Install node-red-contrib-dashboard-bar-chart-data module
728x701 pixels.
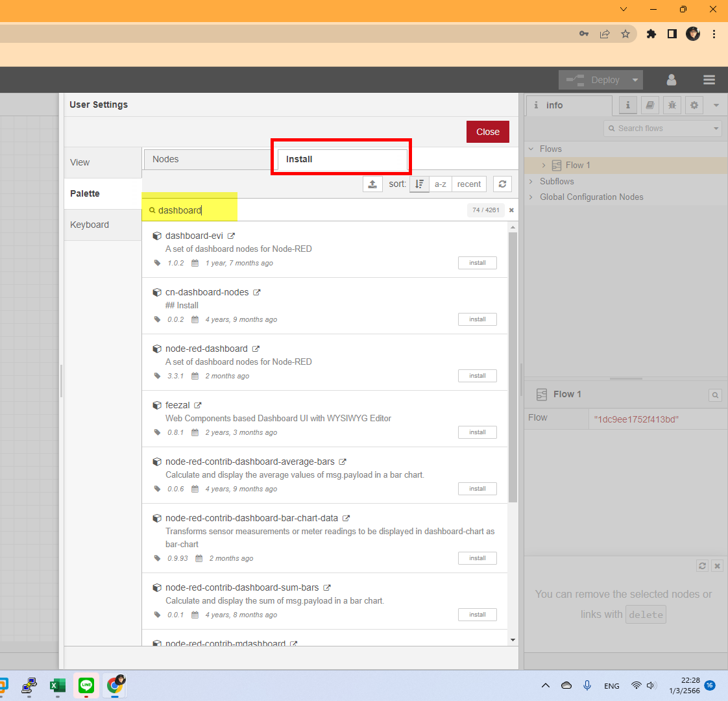pyautogui.click(x=478, y=558)
